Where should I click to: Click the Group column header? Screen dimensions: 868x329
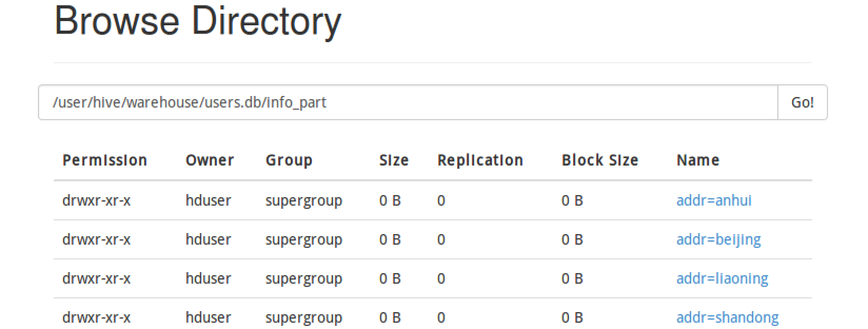pos(289,161)
